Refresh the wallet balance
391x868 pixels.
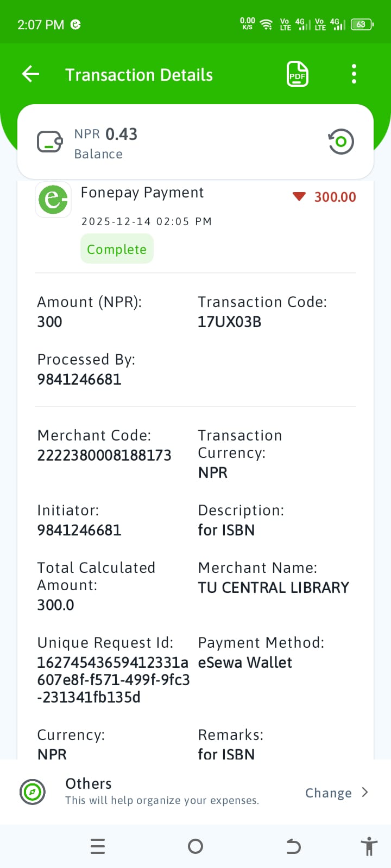coord(341,142)
